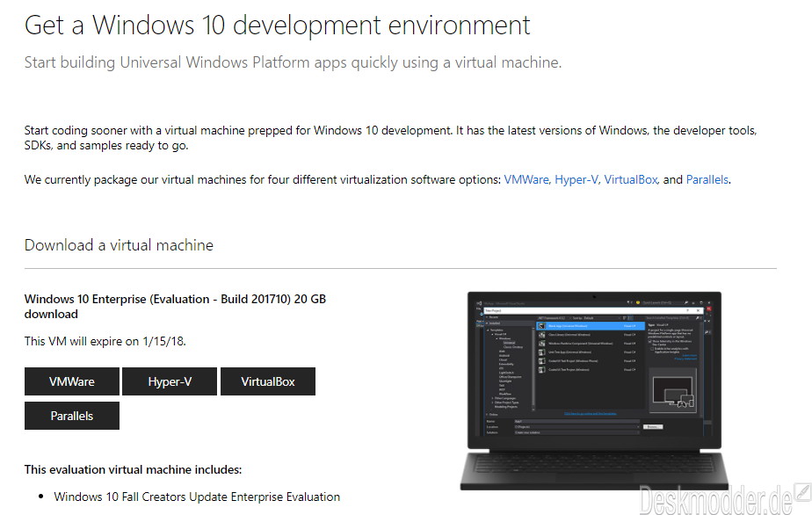Click the 'Get a Windows 10 development environment' heading
Image resolution: width=812 pixels, height=515 pixels.
click(277, 25)
